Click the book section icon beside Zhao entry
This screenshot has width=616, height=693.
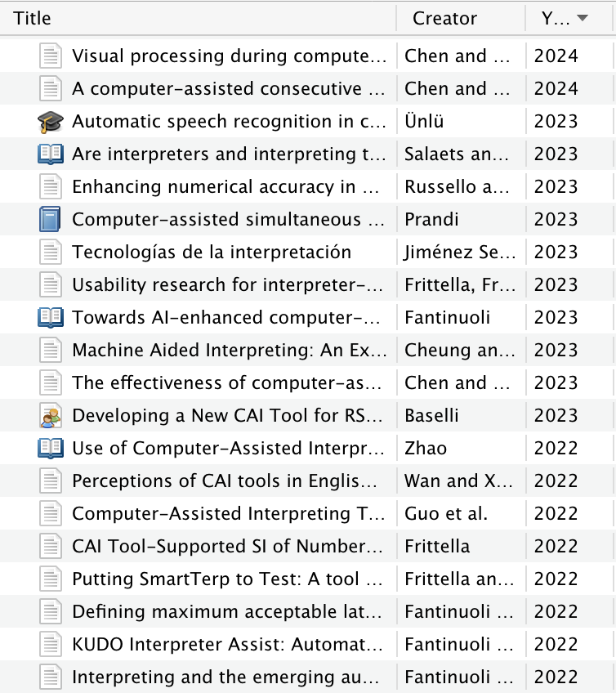pos(51,449)
